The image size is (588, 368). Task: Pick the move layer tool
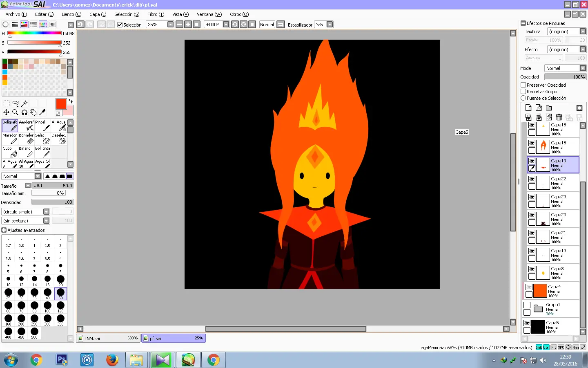[x=7, y=112]
